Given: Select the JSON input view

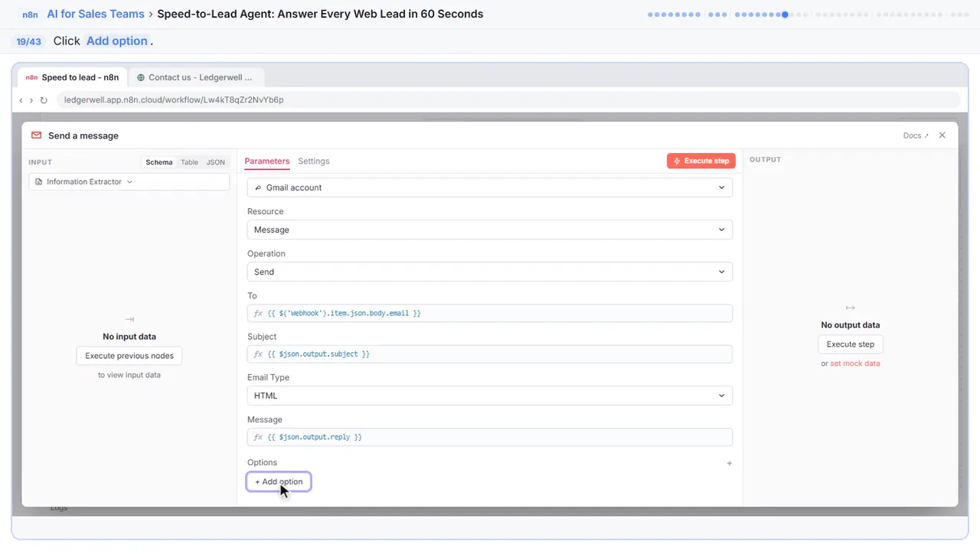Looking at the screenshot, I should [x=216, y=162].
